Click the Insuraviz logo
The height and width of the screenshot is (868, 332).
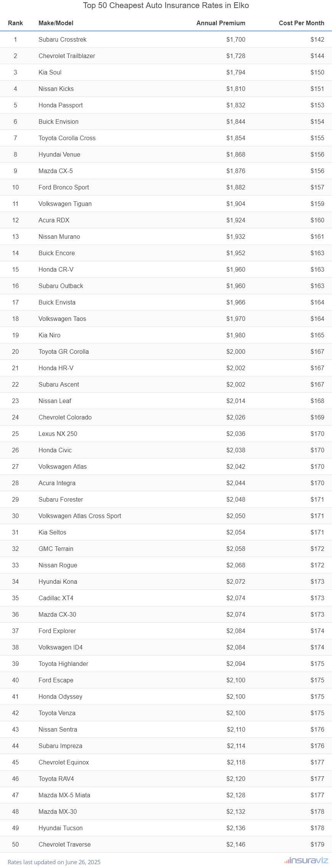[x=306, y=860]
